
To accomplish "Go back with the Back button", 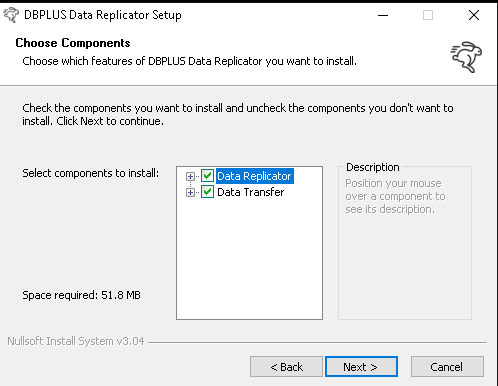I will pyautogui.click(x=286, y=367).
